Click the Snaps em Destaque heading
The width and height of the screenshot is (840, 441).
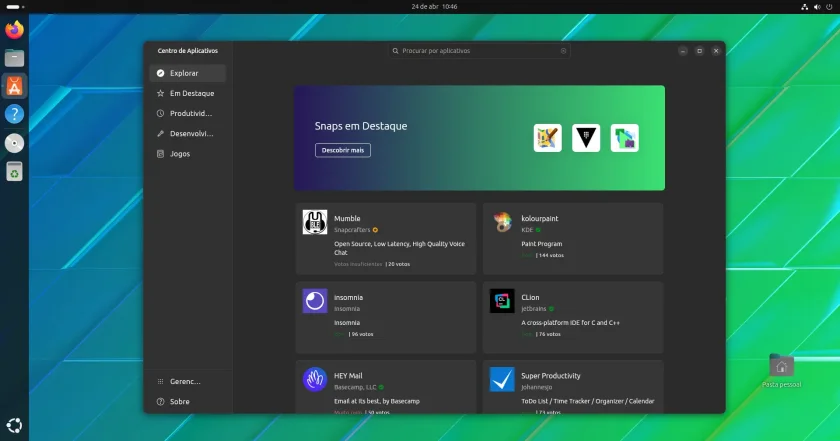(361, 126)
